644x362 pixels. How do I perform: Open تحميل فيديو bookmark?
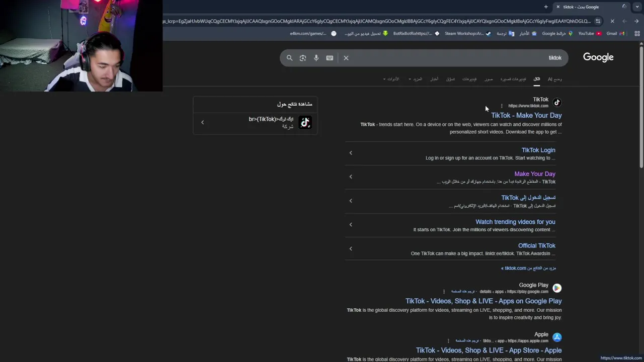point(366,34)
